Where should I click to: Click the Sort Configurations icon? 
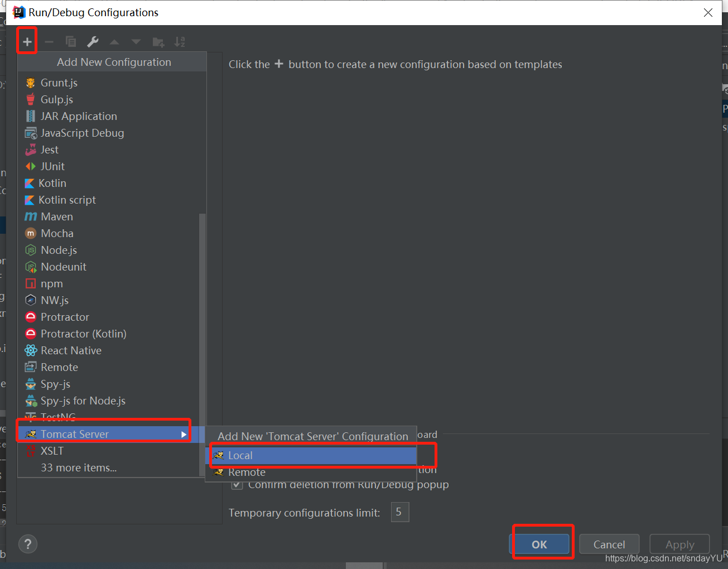pos(180,42)
